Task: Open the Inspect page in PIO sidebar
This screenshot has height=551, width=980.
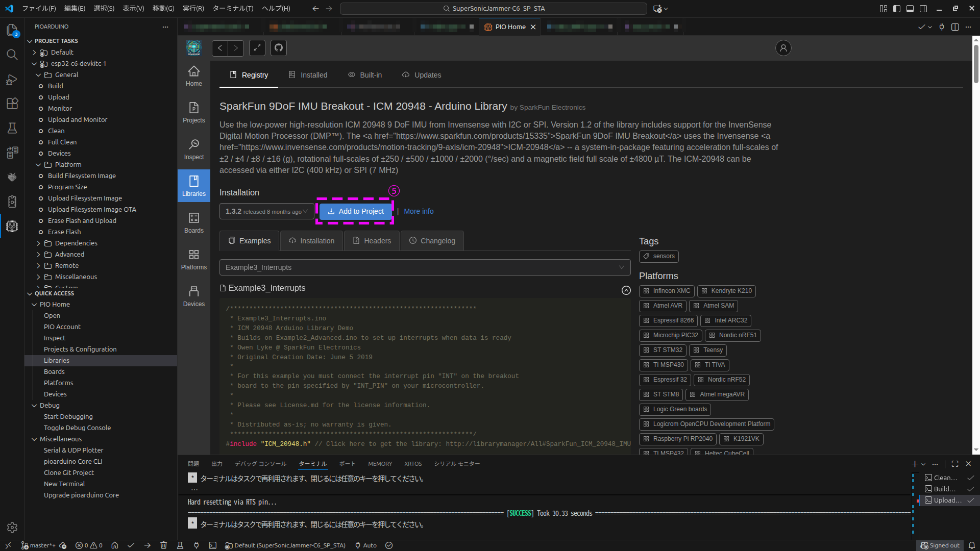Action: 193,149
